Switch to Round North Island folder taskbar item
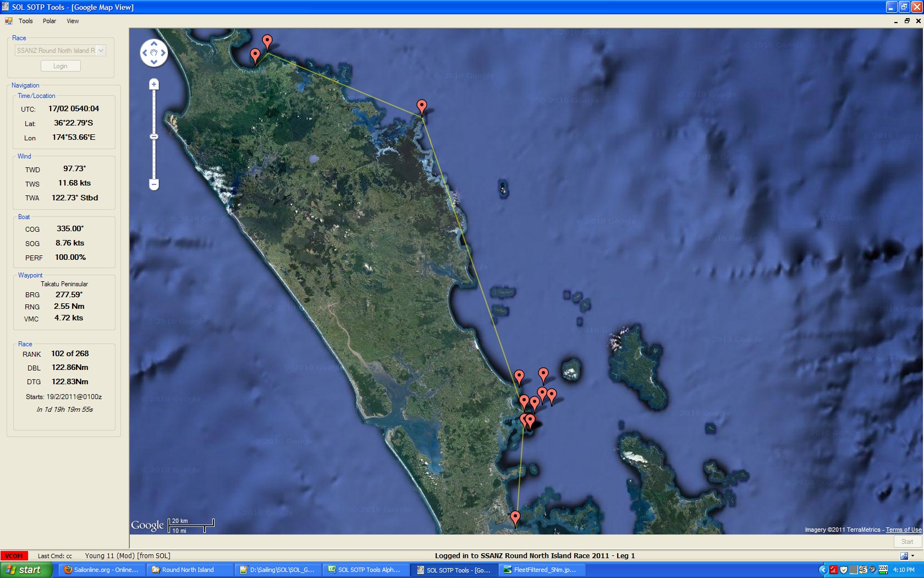 coord(189,570)
